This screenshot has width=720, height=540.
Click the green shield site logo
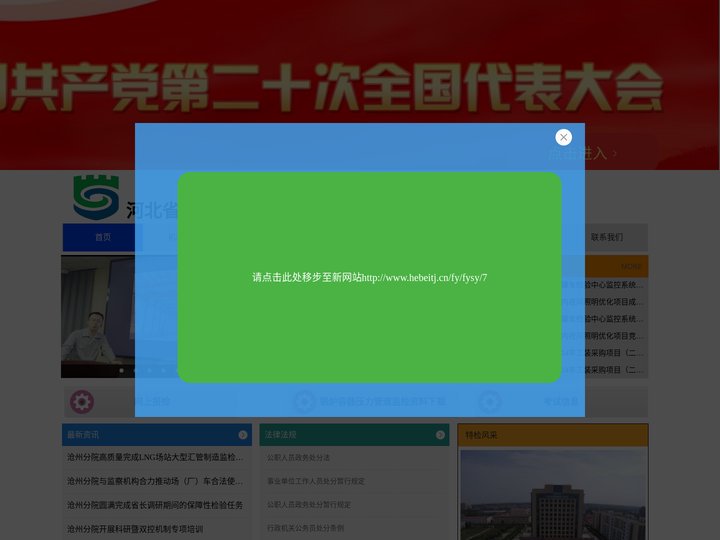pyautogui.click(x=96, y=197)
